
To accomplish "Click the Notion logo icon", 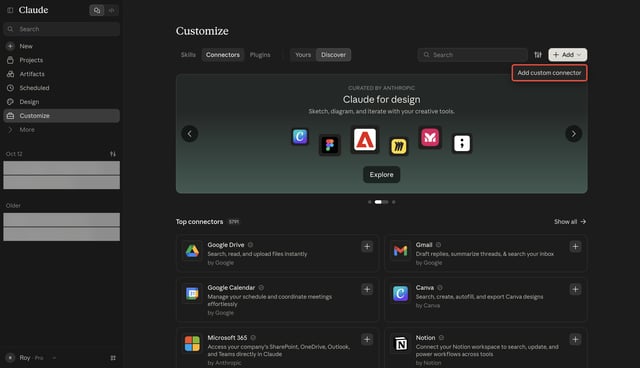I will click(x=400, y=344).
